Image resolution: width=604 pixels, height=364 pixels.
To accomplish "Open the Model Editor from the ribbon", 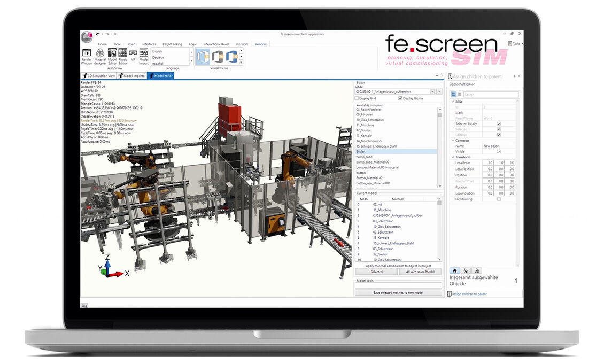I will pos(112,56).
